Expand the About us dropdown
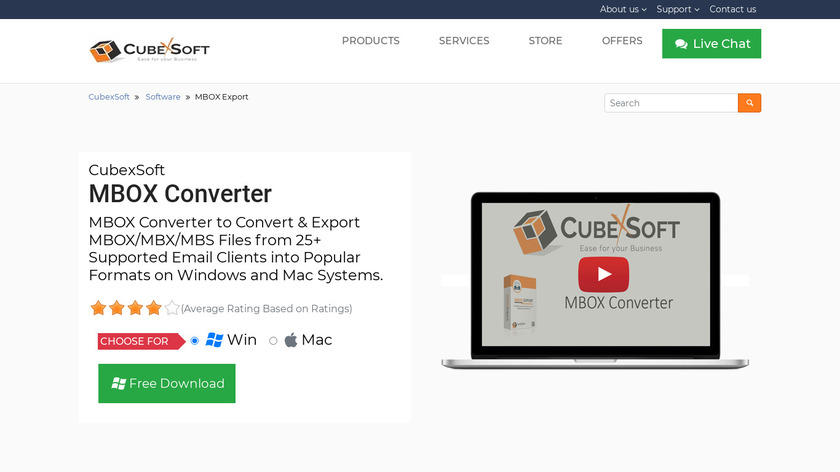840x472 pixels. click(x=623, y=9)
